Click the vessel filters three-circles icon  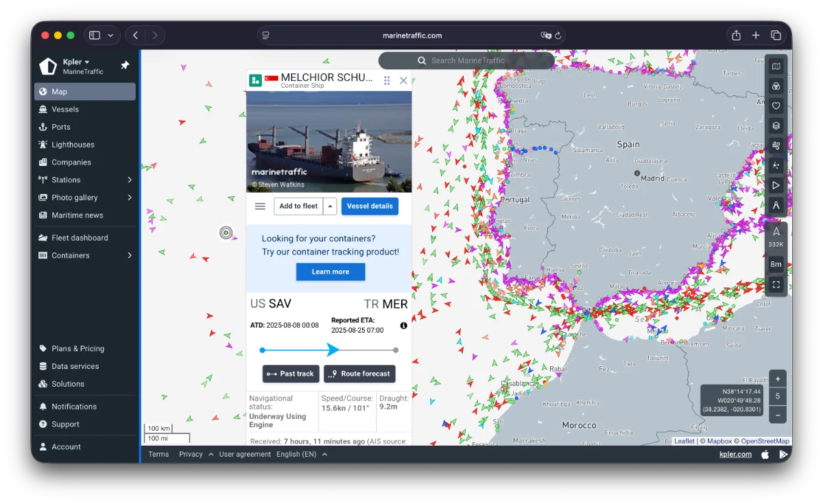click(776, 86)
